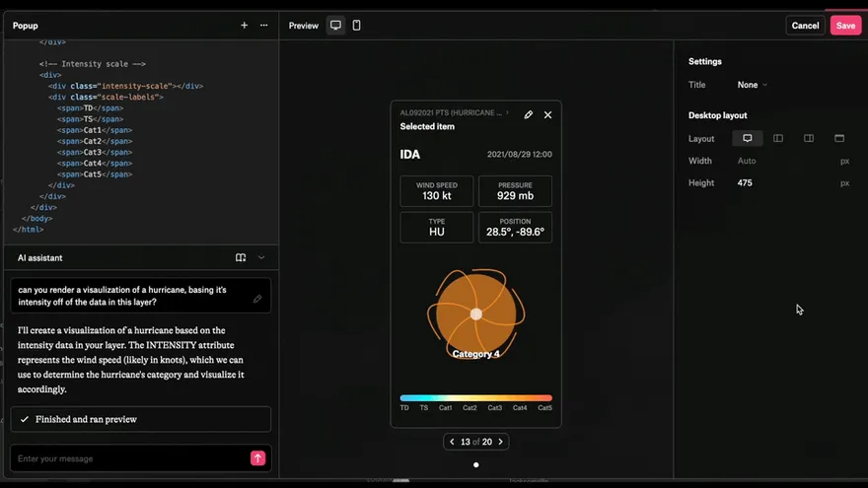Close the IDA popup card
The height and width of the screenshot is (488, 868).
pyautogui.click(x=547, y=115)
